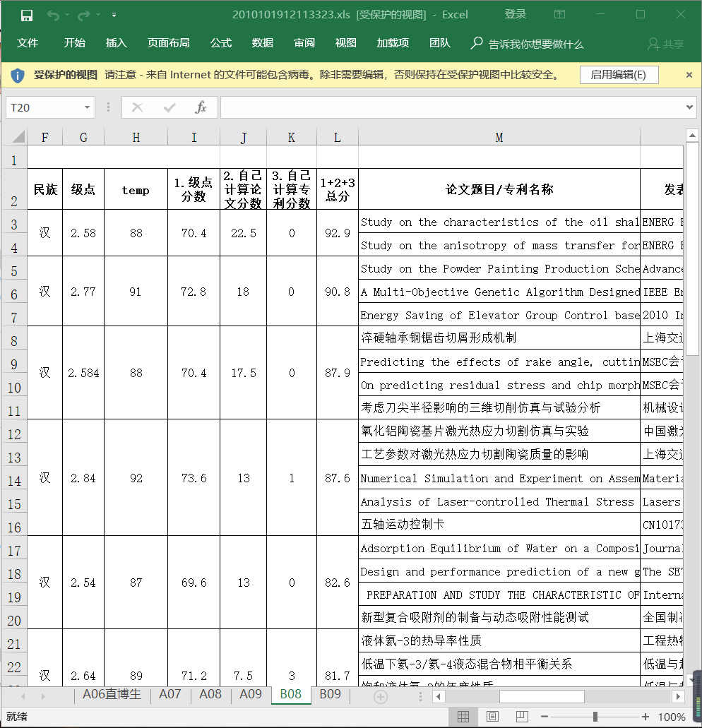Click the protected view shield icon
This screenshot has width=702, height=728.
(17, 76)
